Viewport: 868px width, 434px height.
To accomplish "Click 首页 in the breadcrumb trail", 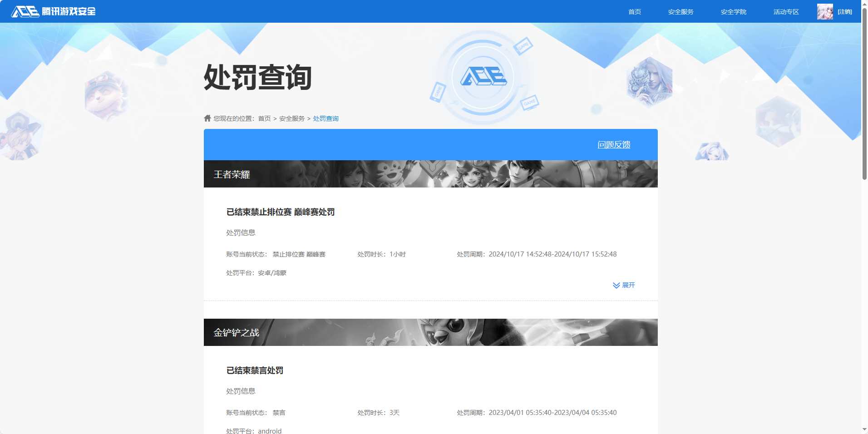I will 264,118.
